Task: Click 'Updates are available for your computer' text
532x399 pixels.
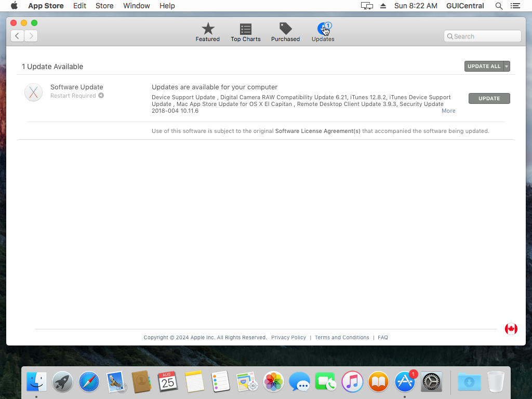Action: click(215, 87)
